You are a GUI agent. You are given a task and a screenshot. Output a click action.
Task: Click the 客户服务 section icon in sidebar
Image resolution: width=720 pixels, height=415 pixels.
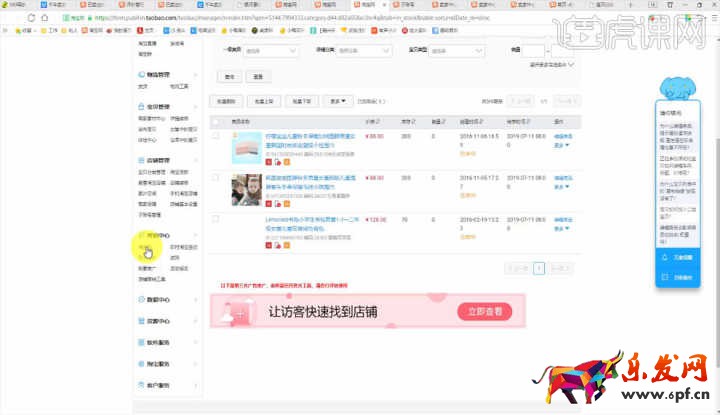pos(142,385)
